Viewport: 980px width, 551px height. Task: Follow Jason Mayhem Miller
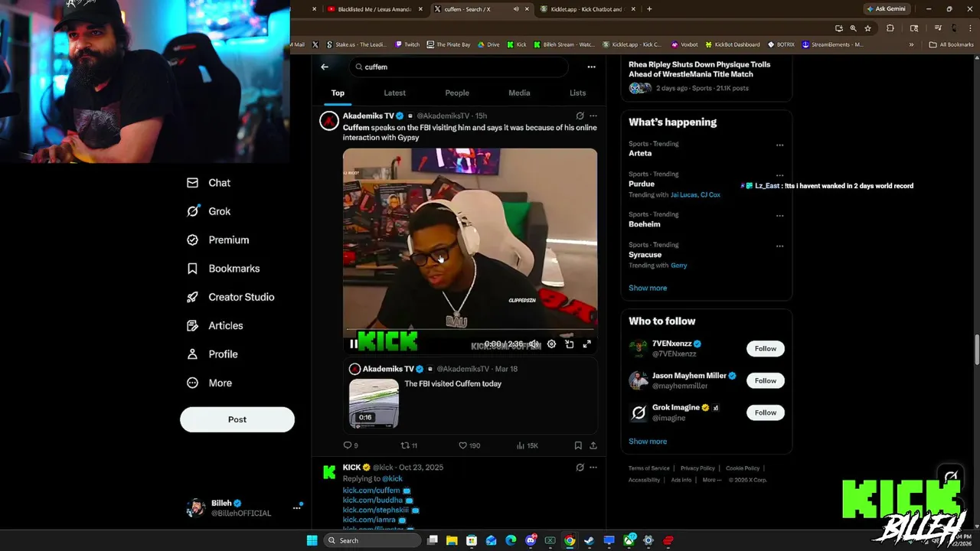(766, 380)
